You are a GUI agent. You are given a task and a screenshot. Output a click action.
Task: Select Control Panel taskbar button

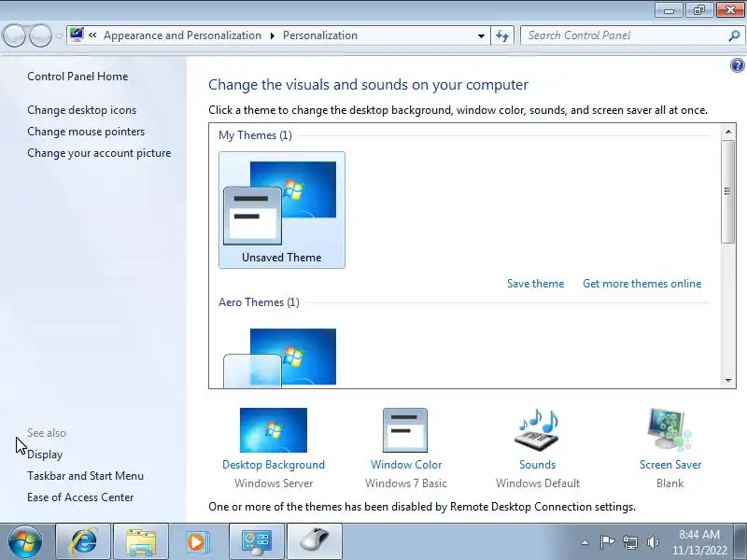[x=256, y=541]
